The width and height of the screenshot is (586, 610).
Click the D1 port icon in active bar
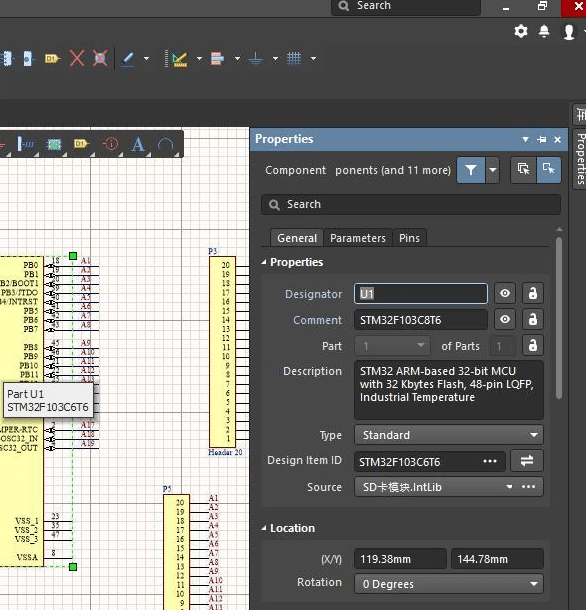pyautogui.click(x=81, y=144)
